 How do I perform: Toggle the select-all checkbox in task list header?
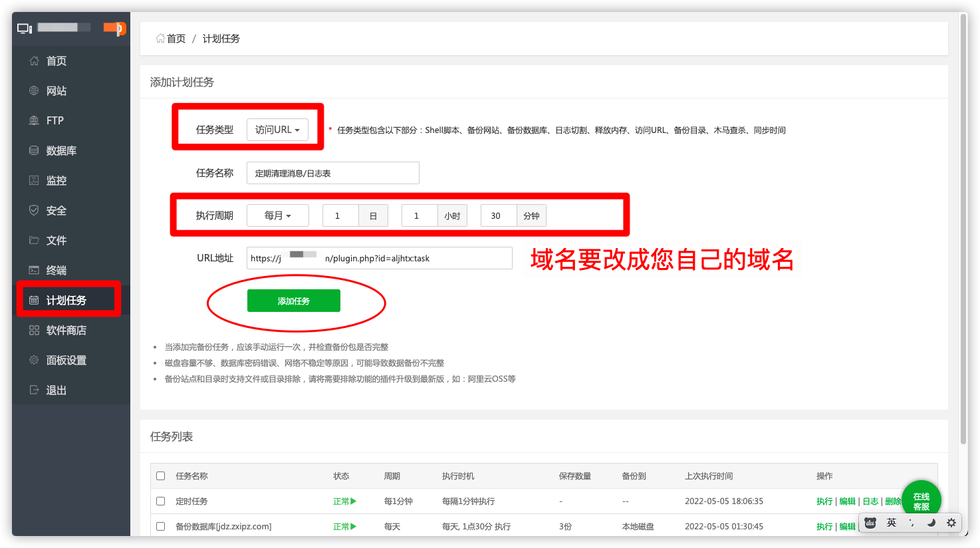[160, 476]
